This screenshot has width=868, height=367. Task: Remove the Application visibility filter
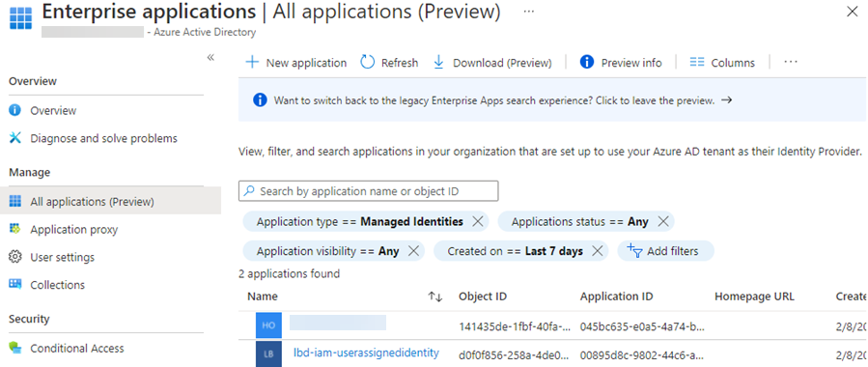point(413,251)
